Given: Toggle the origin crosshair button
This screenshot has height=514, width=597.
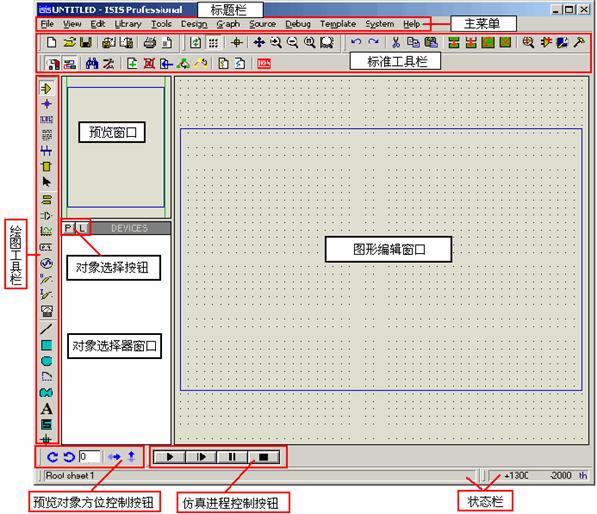Looking at the screenshot, I should [x=236, y=42].
